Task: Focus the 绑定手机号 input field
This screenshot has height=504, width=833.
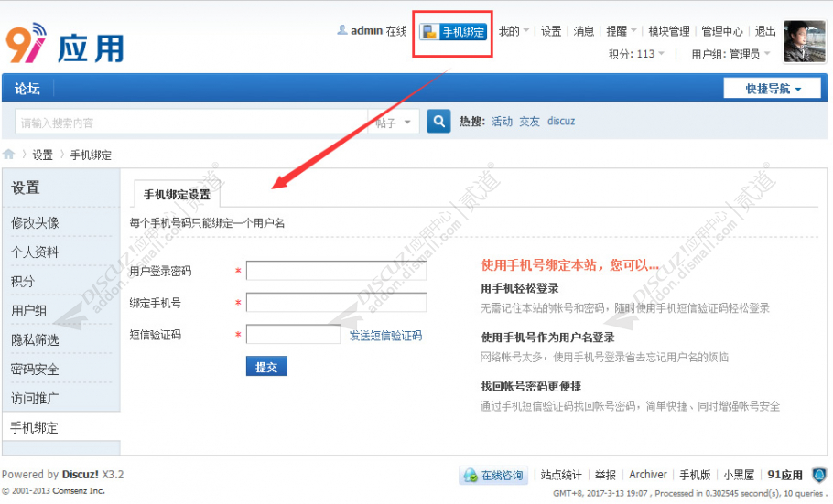Action: [x=336, y=302]
